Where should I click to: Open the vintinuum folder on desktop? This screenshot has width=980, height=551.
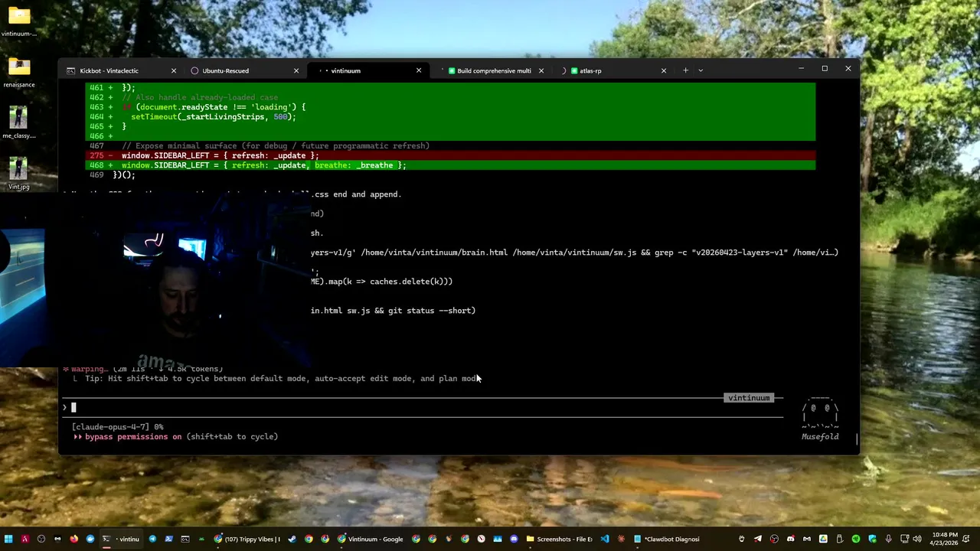19,21
